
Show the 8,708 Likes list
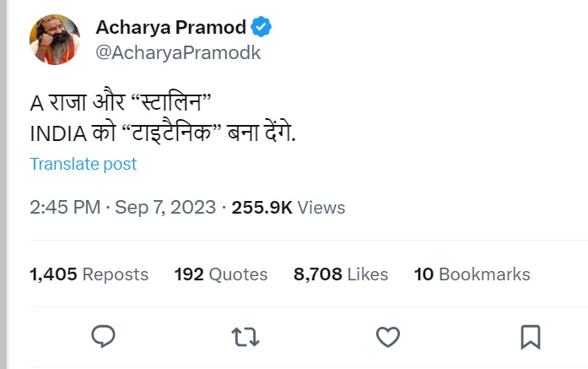click(341, 274)
